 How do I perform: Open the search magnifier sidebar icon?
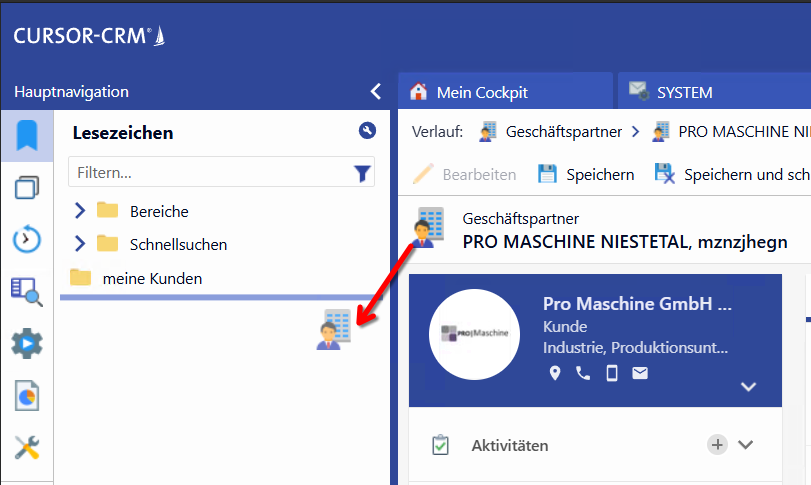(x=26, y=291)
